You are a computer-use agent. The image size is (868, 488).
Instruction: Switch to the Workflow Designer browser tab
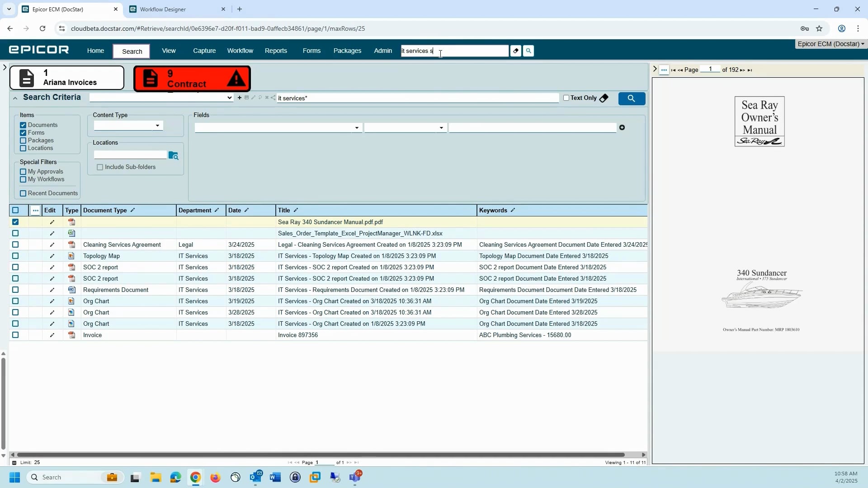coord(163,9)
